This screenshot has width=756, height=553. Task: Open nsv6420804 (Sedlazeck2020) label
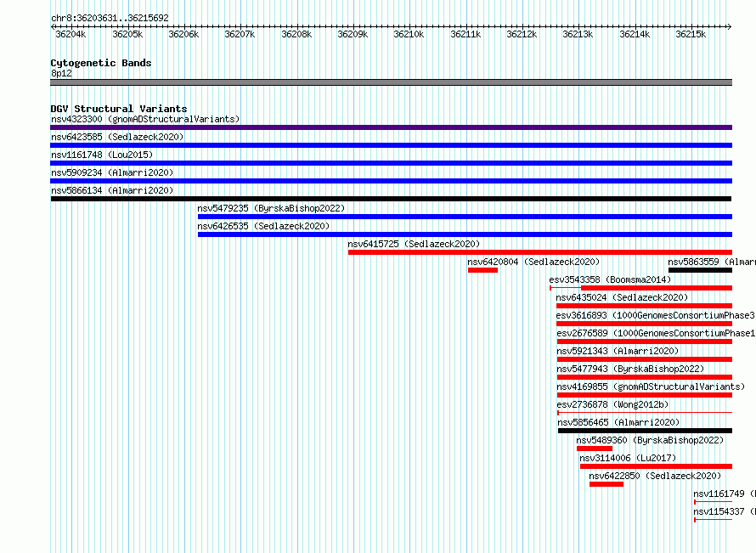(x=533, y=262)
